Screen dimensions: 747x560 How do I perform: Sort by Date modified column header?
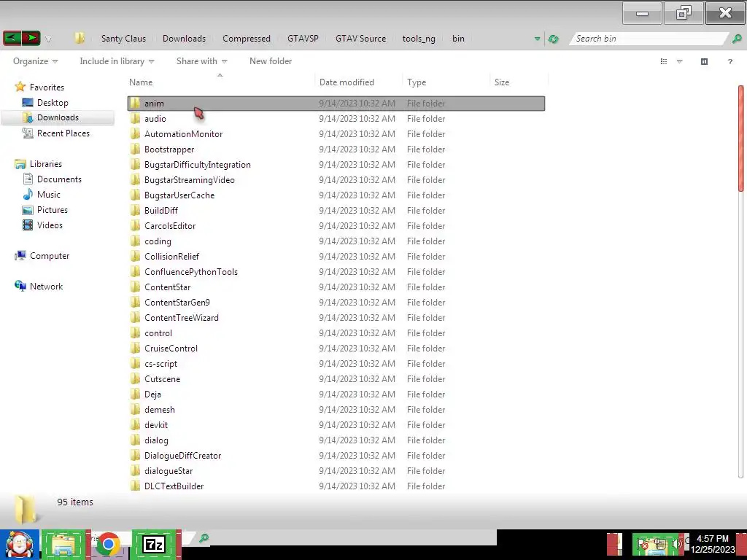click(359, 82)
